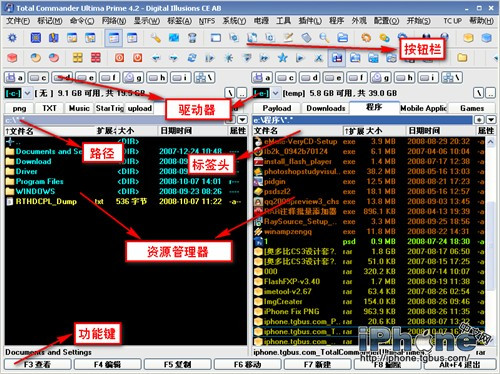The height and width of the screenshot is (374, 500).
Task: Select drive f in left panel drive bar
Action: (109, 78)
